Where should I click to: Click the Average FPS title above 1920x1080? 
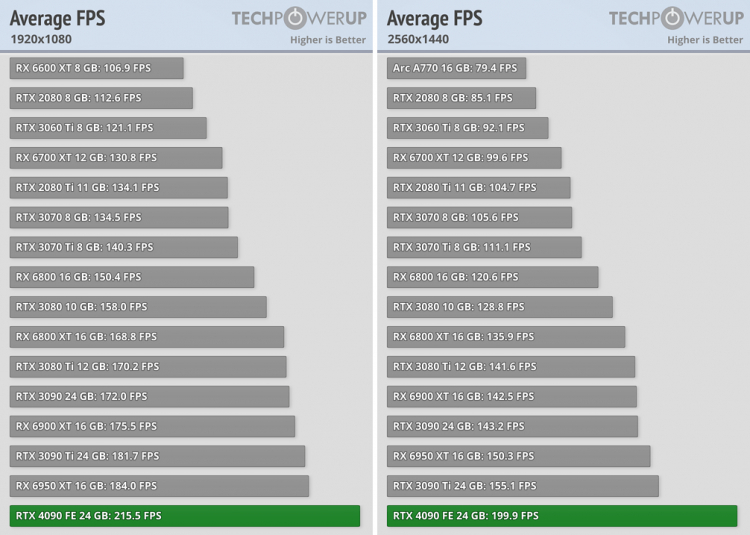(x=57, y=18)
